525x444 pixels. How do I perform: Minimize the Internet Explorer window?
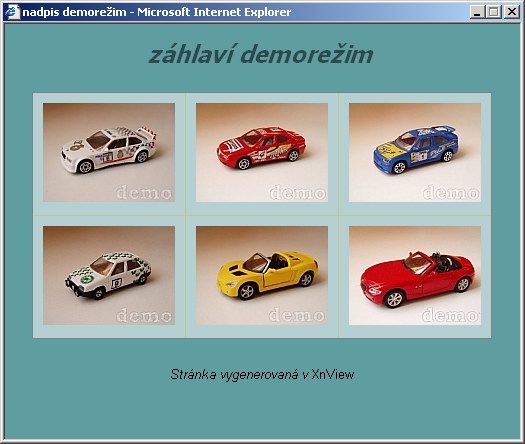pos(477,12)
